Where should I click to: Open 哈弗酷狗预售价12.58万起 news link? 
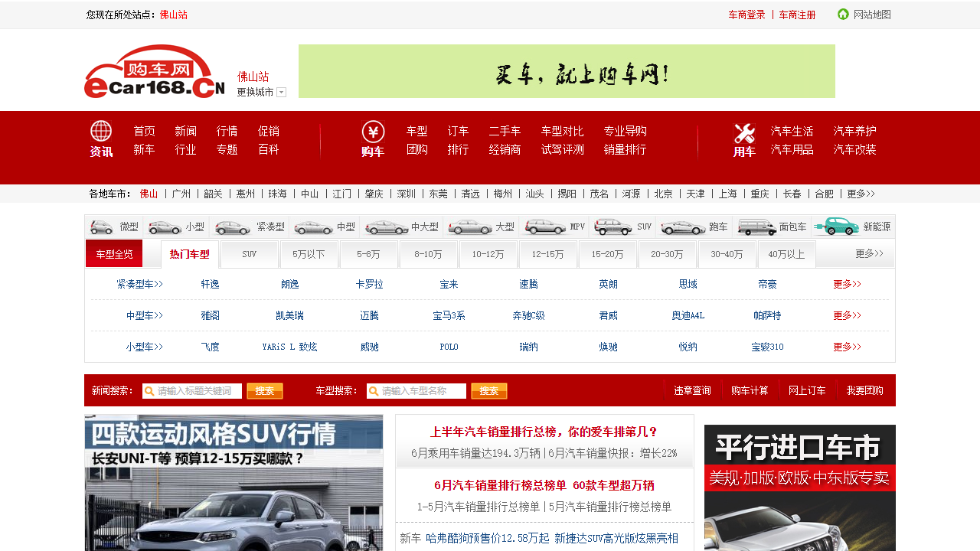click(488, 538)
